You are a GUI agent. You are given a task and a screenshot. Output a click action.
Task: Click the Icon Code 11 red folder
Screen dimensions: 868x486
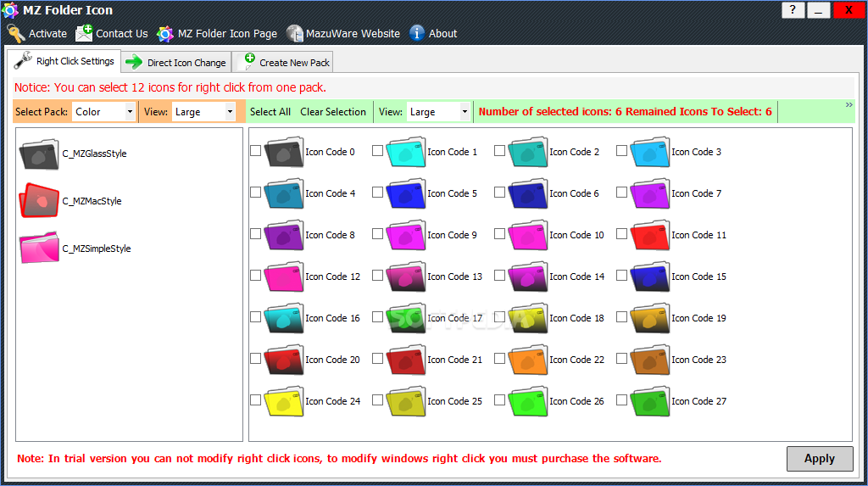[650, 235]
